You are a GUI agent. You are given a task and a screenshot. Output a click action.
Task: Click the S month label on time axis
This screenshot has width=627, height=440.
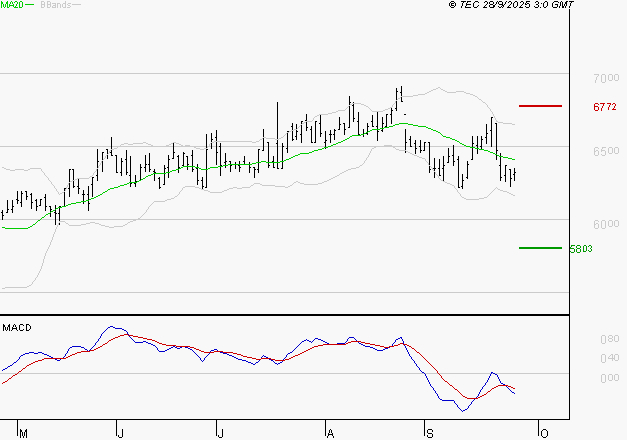429,433
